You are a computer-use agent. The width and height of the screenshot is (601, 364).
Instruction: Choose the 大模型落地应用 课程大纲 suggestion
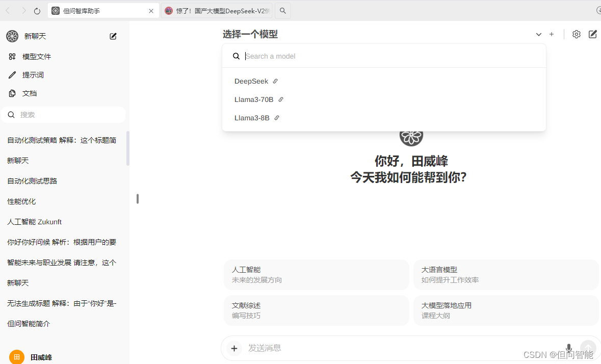coord(506,310)
